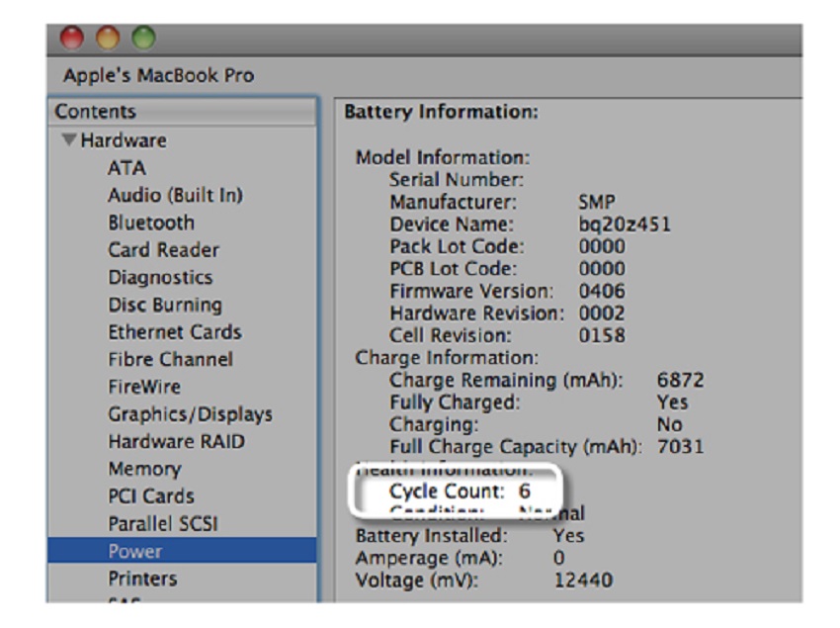Open PCI Cards entry
The height and width of the screenshot is (628, 840).
[151, 496]
